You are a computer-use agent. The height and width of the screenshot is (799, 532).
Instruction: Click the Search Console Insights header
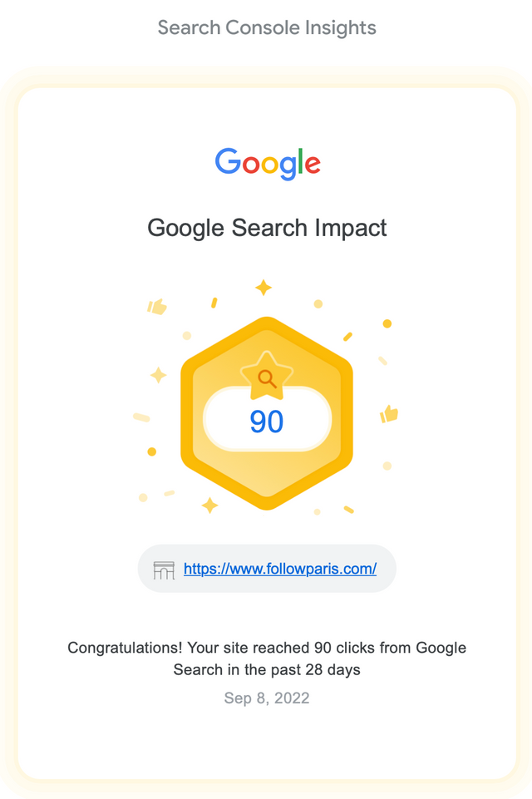click(x=267, y=27)
